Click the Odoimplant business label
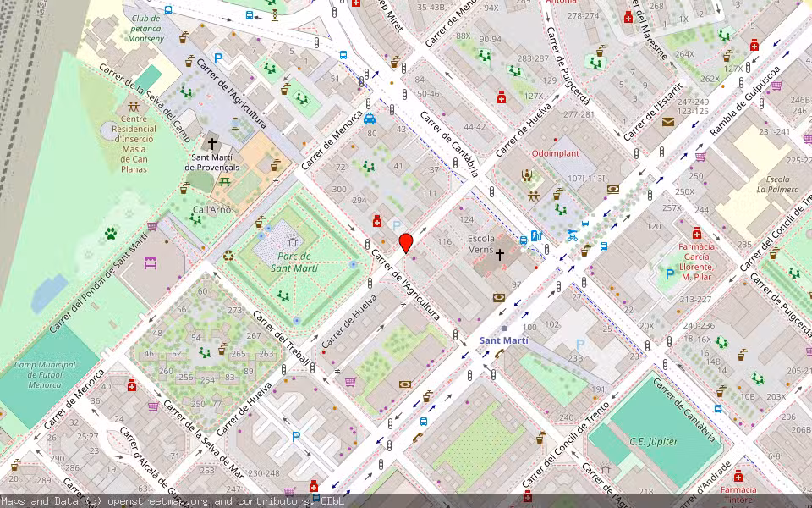The height and width of the screenshot is (508, 812). [556, 153]
